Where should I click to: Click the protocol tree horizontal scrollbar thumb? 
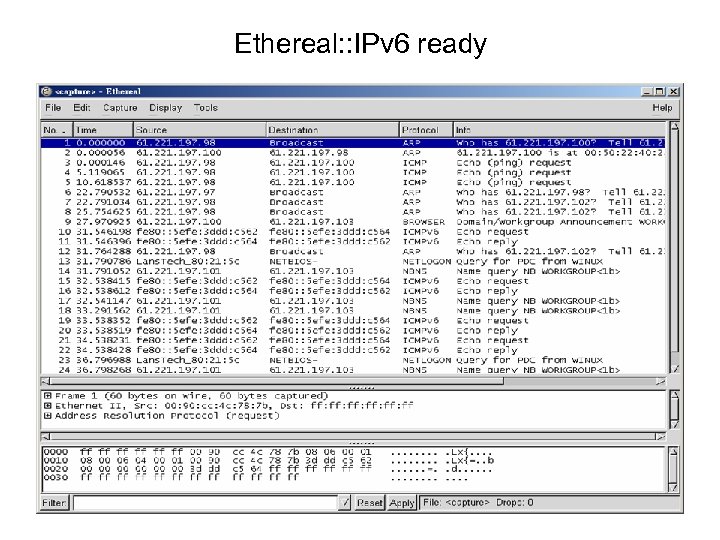pyautogui.click(x=353, y=436)
